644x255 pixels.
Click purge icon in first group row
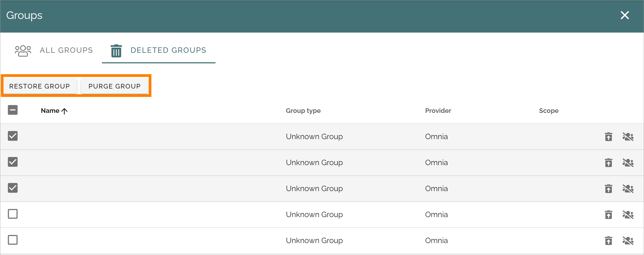[x=628, y=137]
